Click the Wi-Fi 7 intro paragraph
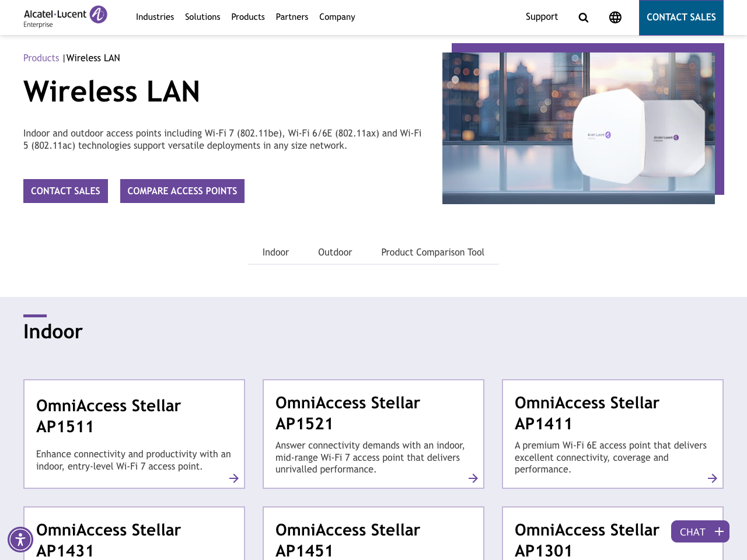 point(222,139)
